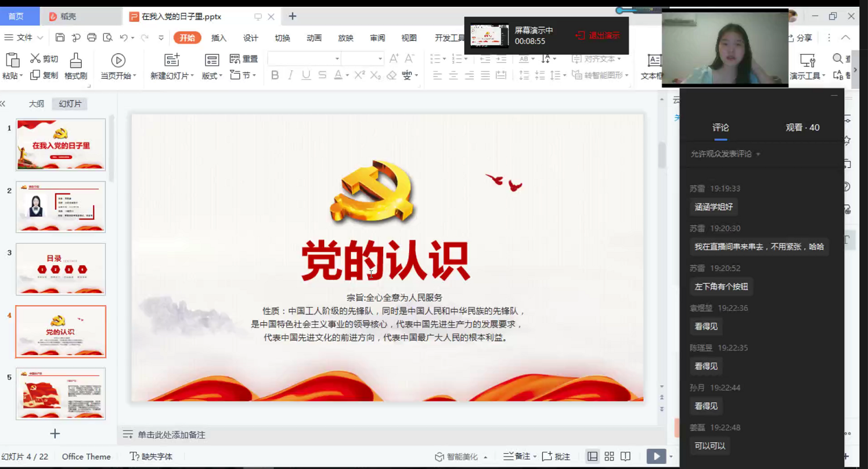868x469 pixels.
Task: Click the Print icon in quick toolbar
Action: 91,37
